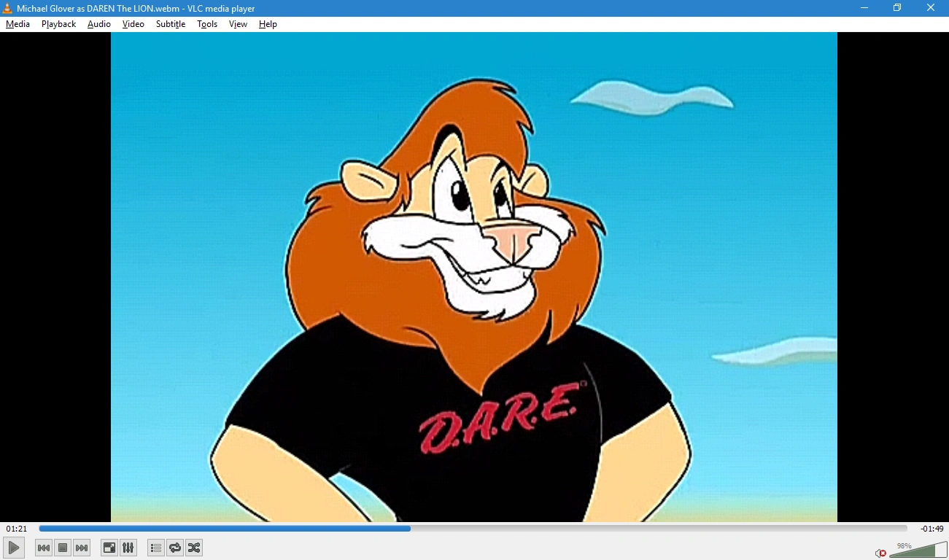Open the Media menu
Viewport: 949px width, 560px height.
(18, 24)
